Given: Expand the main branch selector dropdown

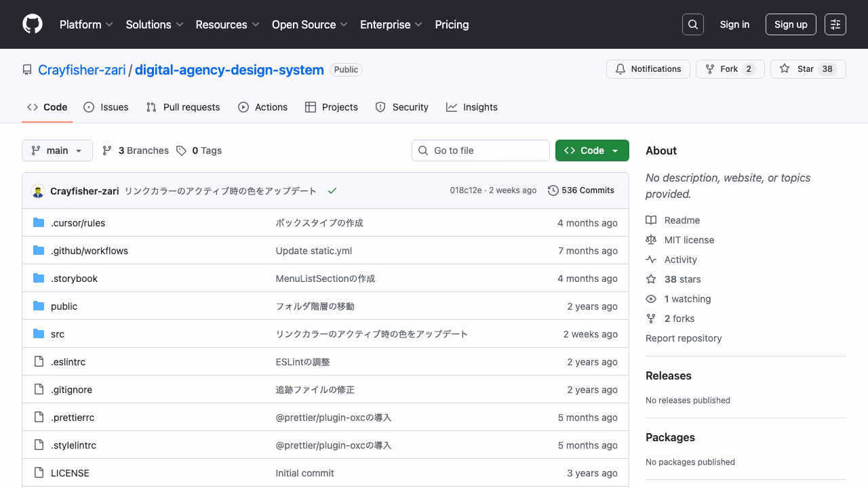Looking at the screenshot, I should pos(57,150).
